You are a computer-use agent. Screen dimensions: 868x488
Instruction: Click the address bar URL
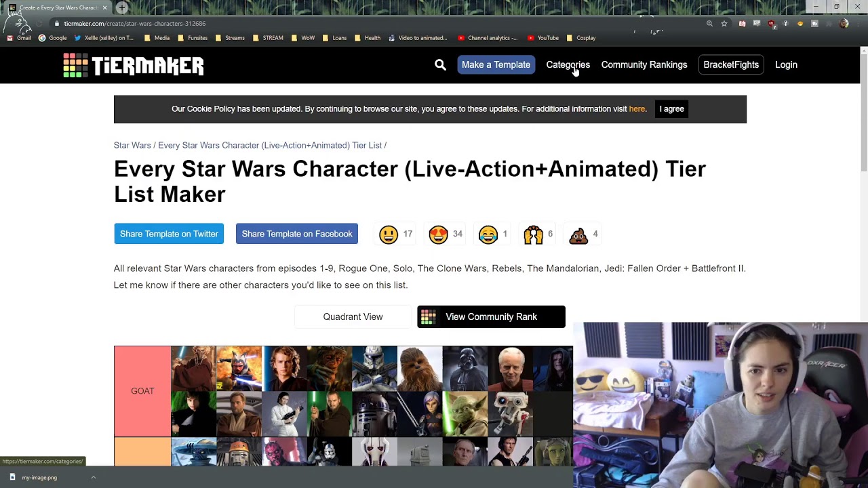(x=135, y=24)
